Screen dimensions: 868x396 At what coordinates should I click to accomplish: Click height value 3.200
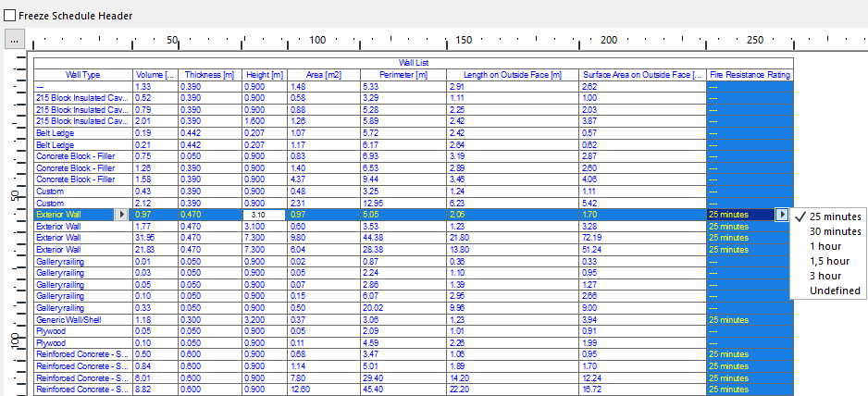pyautogui.click(x=254, y=320)
